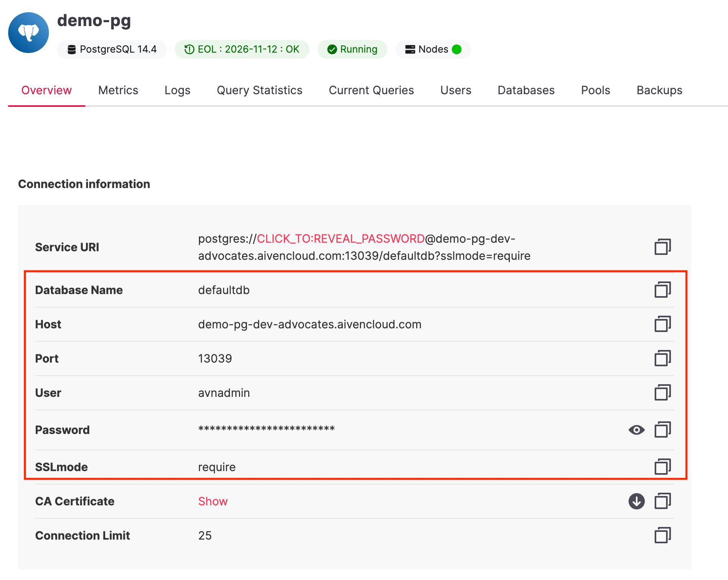Copy the Port number
The image size is (728, 580).
pos(662,358)
